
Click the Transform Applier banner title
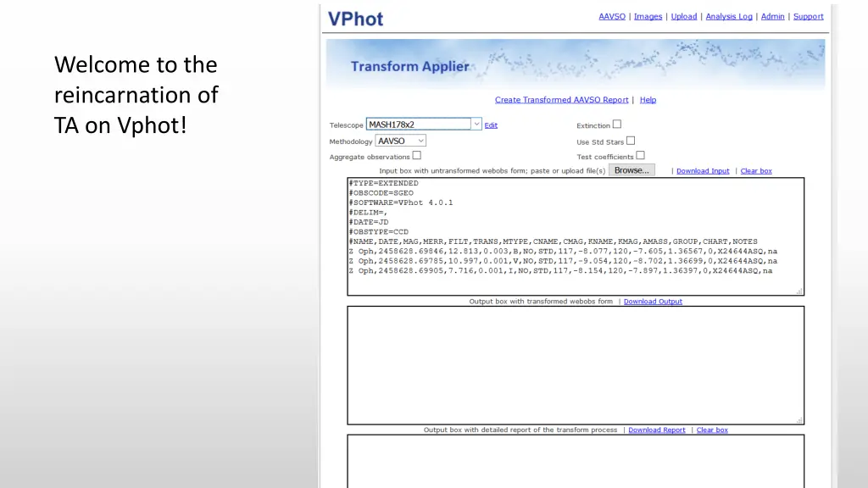(409, 66)
